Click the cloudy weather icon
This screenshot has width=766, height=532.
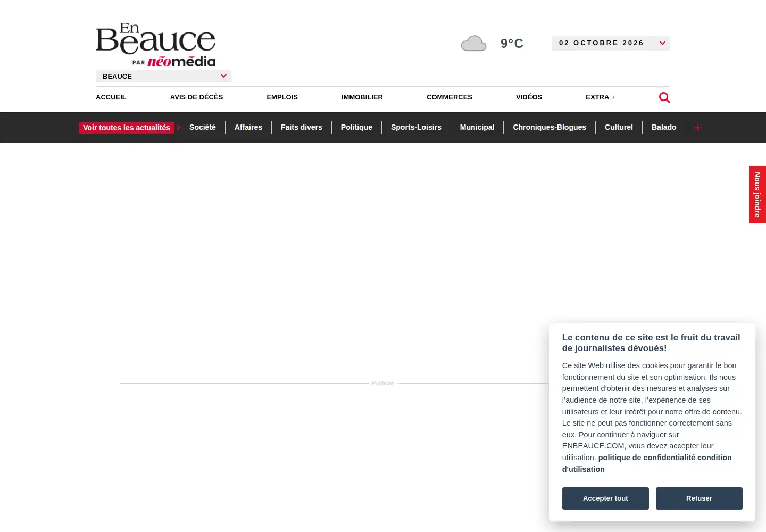473,43
